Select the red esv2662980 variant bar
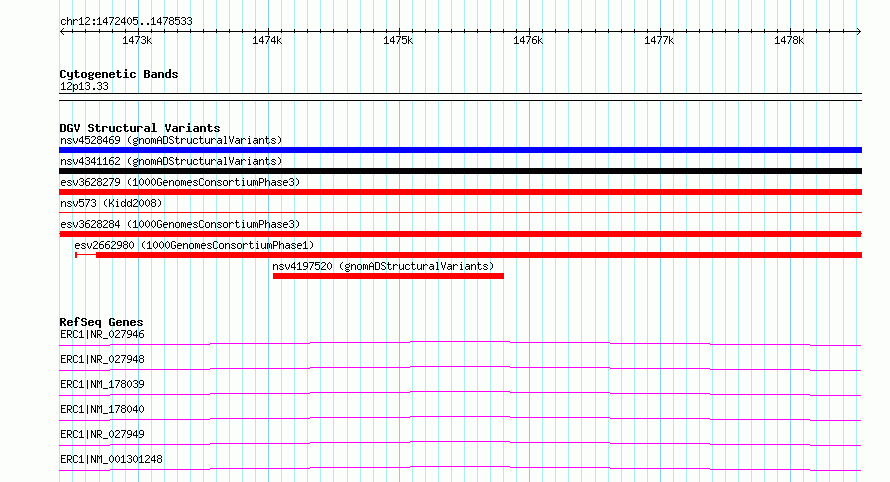 pos(468,255)
